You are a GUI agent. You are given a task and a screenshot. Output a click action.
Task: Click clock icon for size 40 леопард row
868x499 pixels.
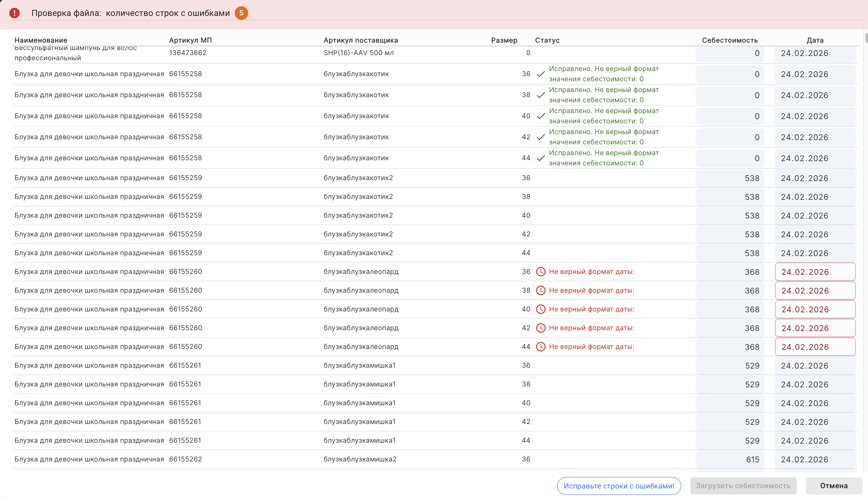coord(540,309)
